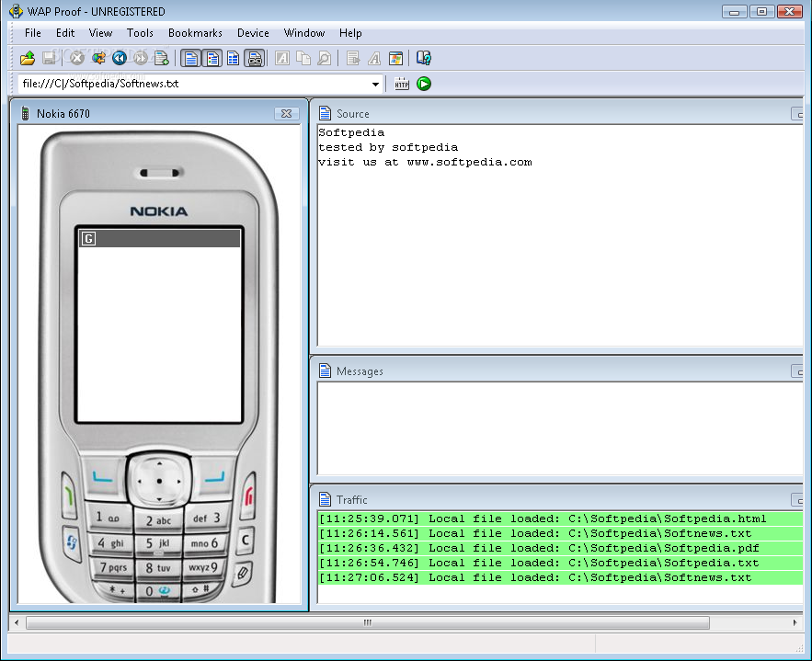Open the Edit menu
Image resolution: width=812 pixels, height=661 pixels.
pyautogui.click(x=65, y=33)
